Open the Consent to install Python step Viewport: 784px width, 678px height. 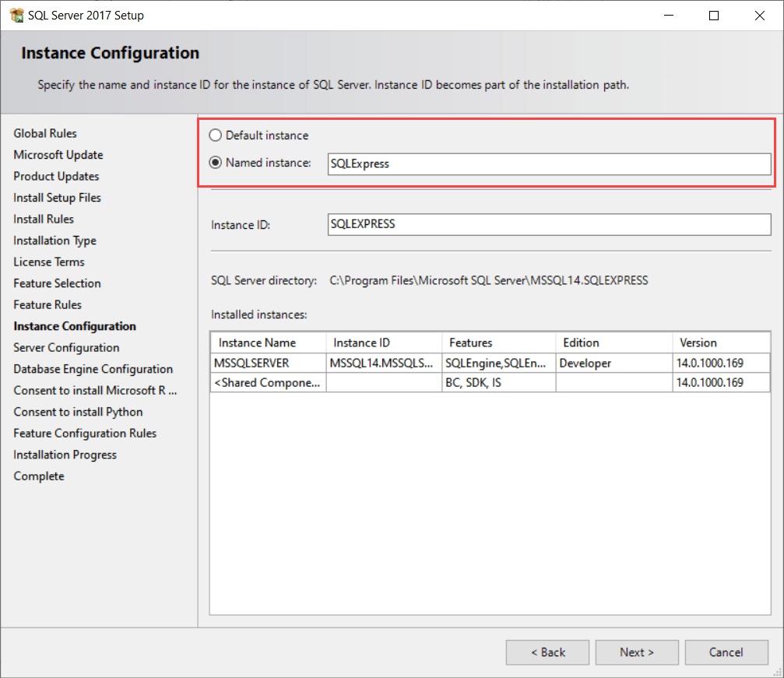tap(78, 412)
